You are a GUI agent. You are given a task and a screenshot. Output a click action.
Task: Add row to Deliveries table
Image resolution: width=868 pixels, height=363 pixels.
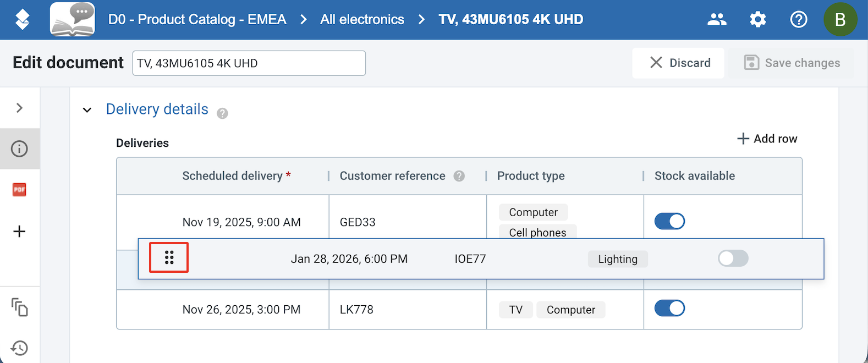point(767,139)
